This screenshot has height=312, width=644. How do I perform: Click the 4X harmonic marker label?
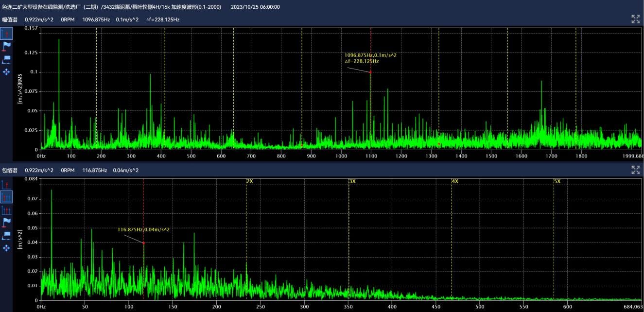coord(454,181)
